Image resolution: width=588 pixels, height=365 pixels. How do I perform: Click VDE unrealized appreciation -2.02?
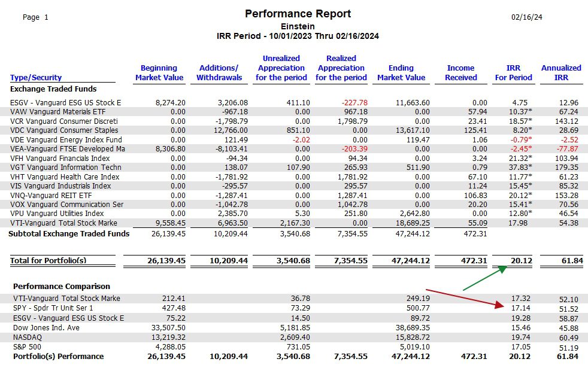pos(302,139)
